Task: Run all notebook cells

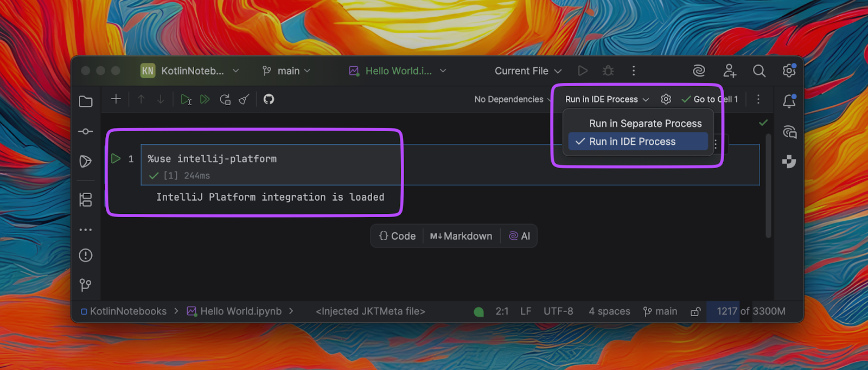Action: pyautogui.click(x=205, y=99)
